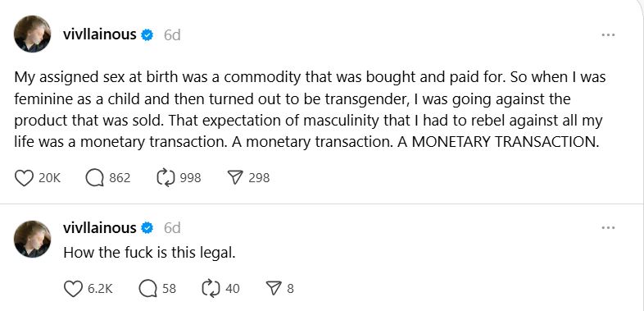Open the reply text 'How the fuck is this legal'
Screen dimensions: 644x311
coord(149,253)
